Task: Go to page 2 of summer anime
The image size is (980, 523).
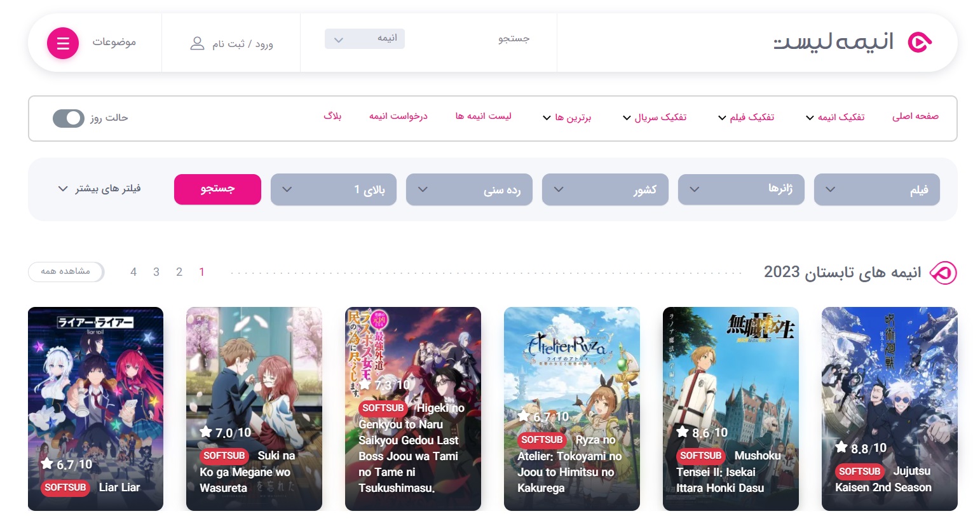Action: pyautogui.click(x=179, y=272)
